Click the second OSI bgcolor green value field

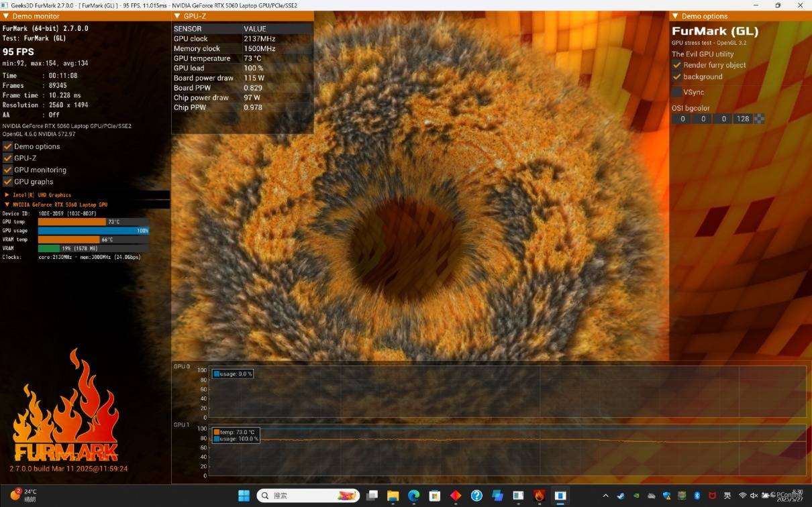coord(702,119)
